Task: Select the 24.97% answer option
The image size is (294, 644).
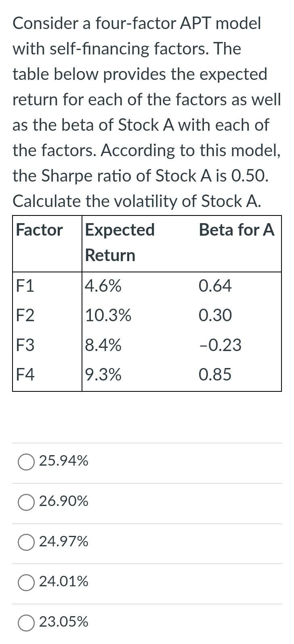Action: click(x=26, y=542)
